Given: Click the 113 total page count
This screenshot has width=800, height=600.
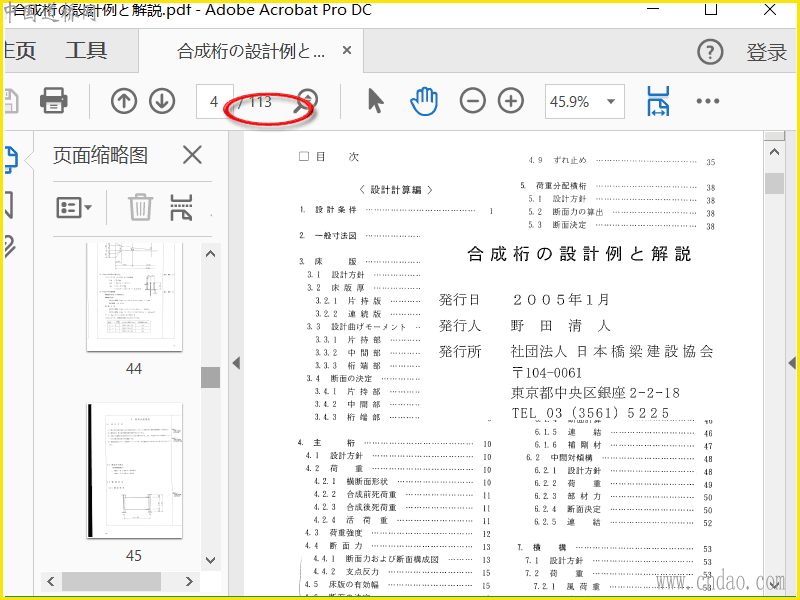Looking at the screenshot, I should coord(260,102).
